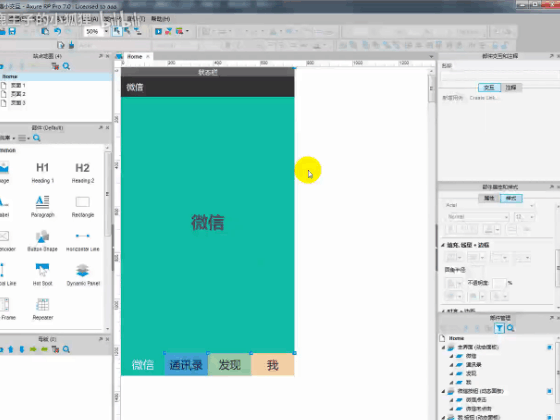Select the Horizontal Line widget
This screenshot has width=560, height=420.
click(82, 240)
